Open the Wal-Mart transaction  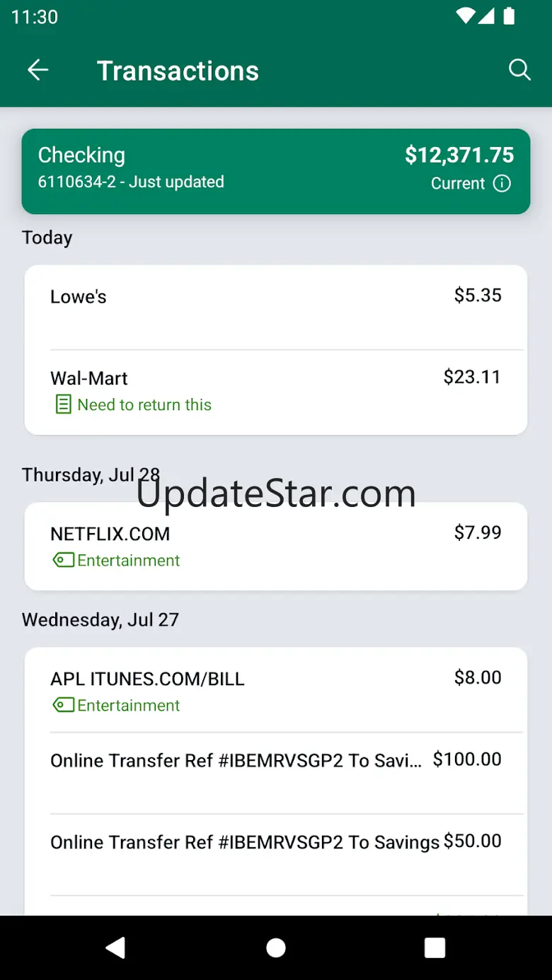[276, 392]
